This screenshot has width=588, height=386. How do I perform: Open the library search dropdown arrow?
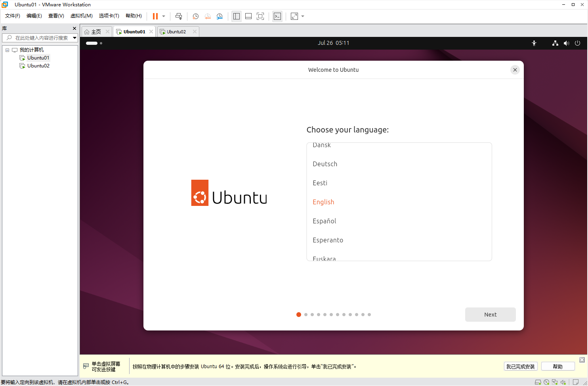[74, 38]
